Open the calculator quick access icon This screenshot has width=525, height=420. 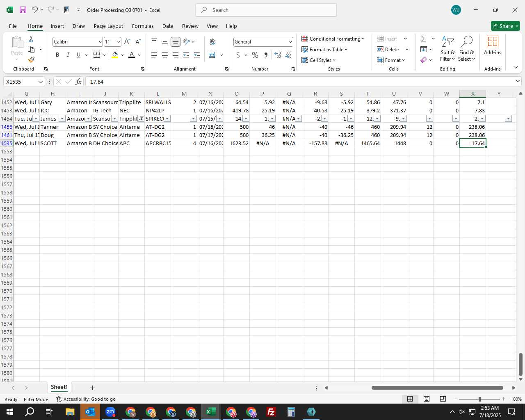(67, 10)
